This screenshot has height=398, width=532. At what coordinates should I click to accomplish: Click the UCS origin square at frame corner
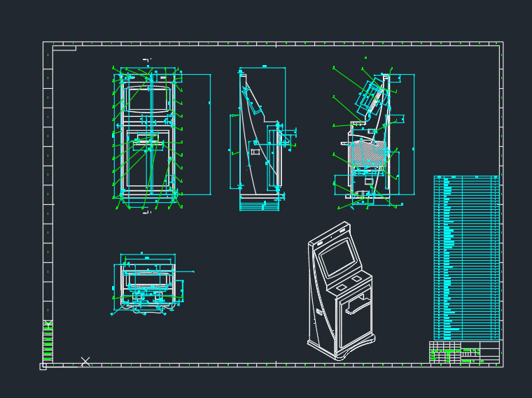point(43,367)
